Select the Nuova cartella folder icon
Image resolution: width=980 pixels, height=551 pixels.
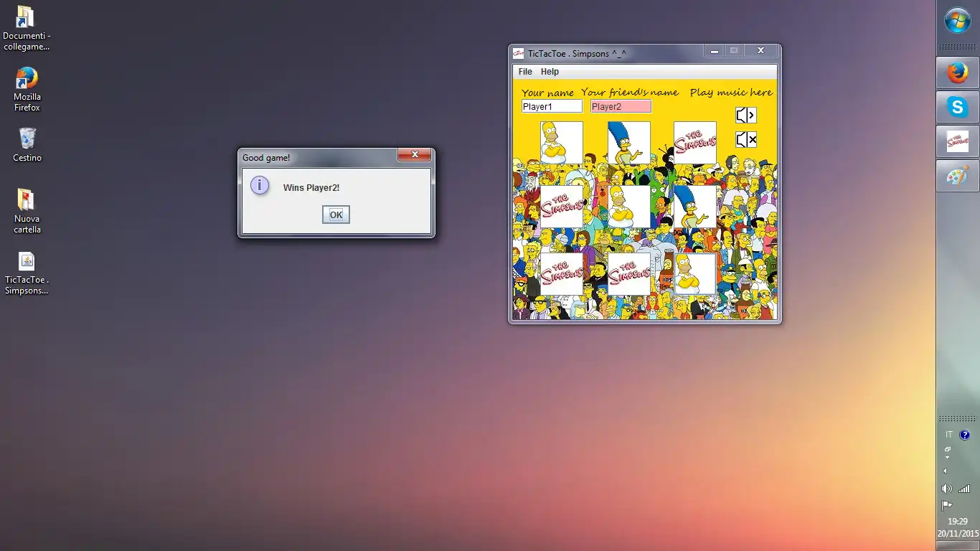[x=27, y=212]
